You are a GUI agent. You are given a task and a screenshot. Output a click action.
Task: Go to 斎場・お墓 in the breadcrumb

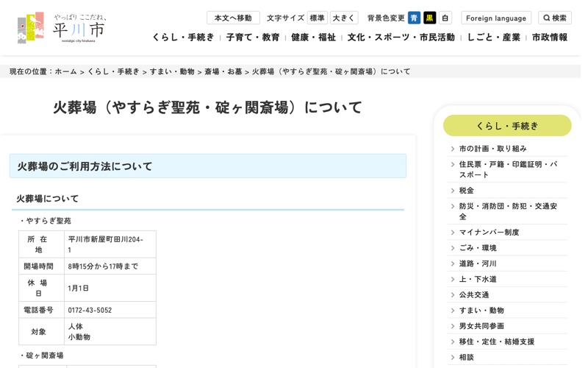click(223, 71)
